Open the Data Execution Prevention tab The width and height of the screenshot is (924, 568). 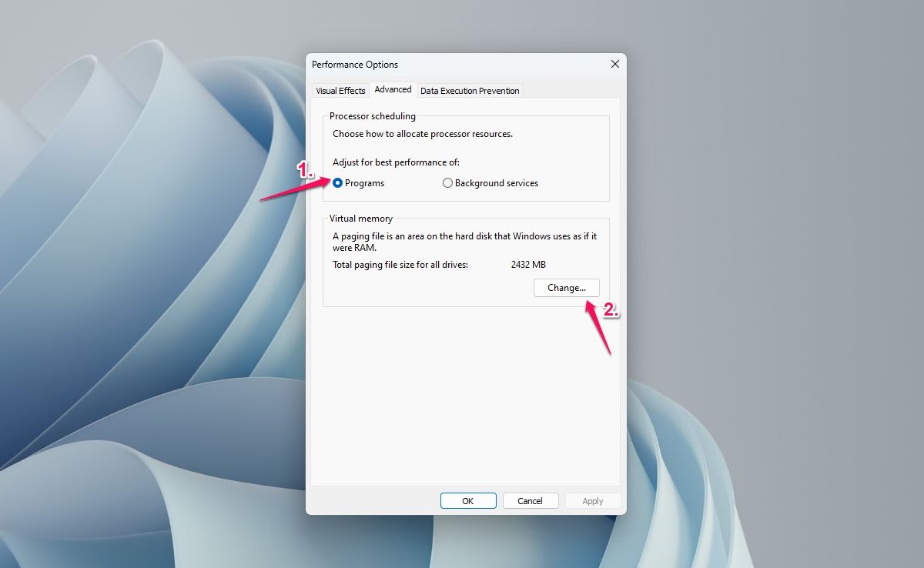pyautogui.click(x=470, y=91)
